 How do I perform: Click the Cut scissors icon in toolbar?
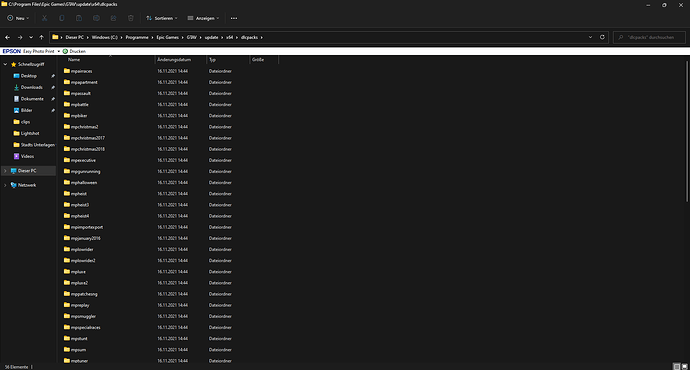click(x=44, y=18)
